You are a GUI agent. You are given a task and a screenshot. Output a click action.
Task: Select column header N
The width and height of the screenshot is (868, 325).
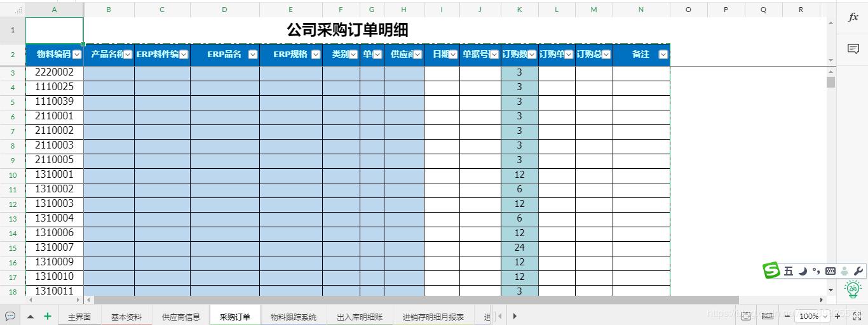(x=641, y=10)
